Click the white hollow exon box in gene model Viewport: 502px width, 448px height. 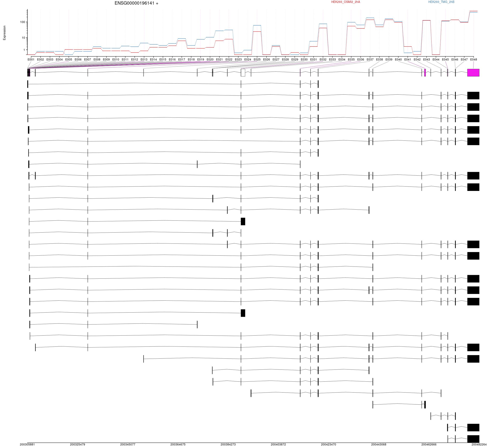coord(243,73)
